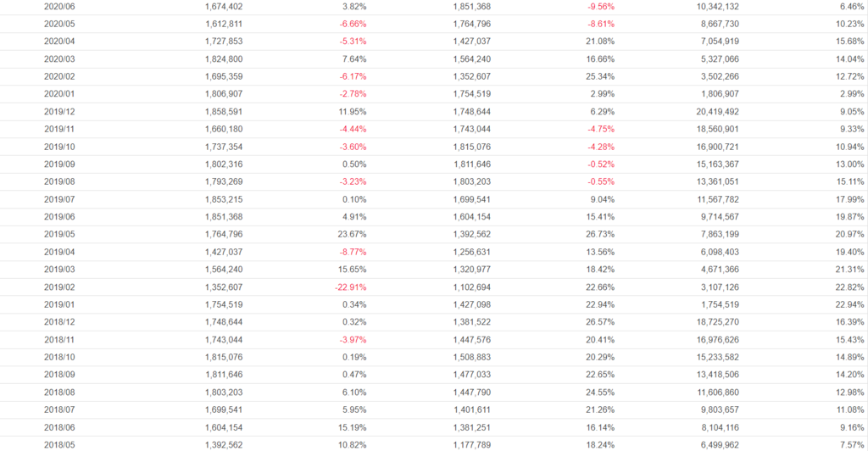Click the 1,102,694 value cell

point(466,287)
